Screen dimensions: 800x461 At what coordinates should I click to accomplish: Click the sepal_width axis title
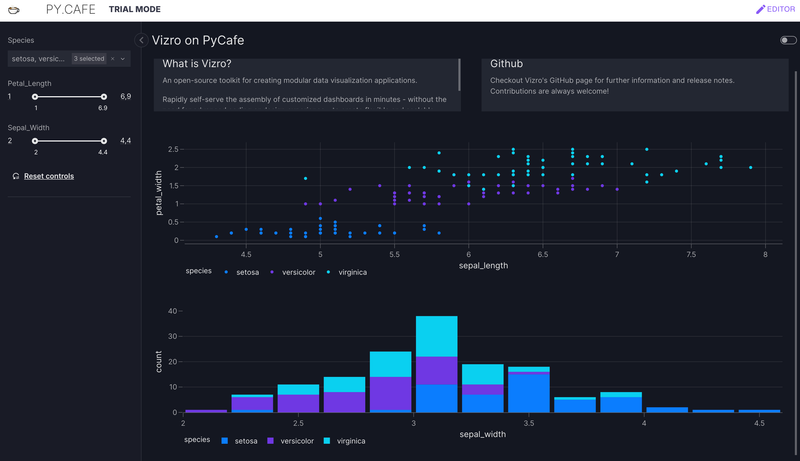(483, 434)
